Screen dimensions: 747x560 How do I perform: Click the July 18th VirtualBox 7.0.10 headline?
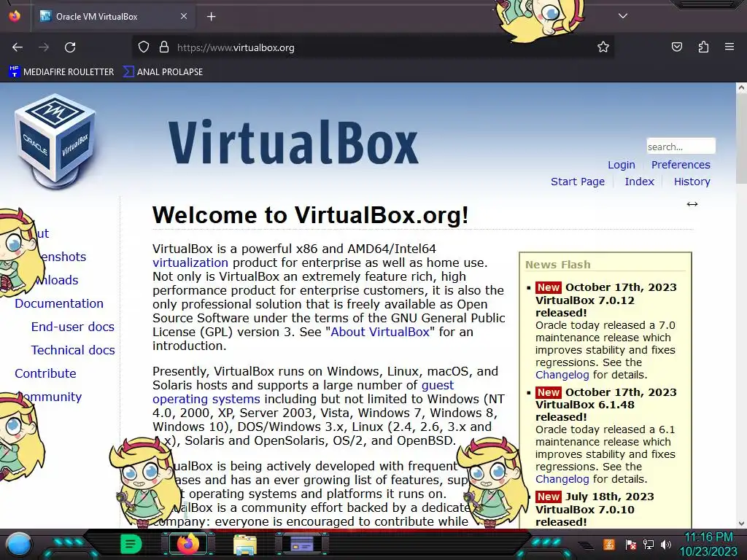click(595, 509)
